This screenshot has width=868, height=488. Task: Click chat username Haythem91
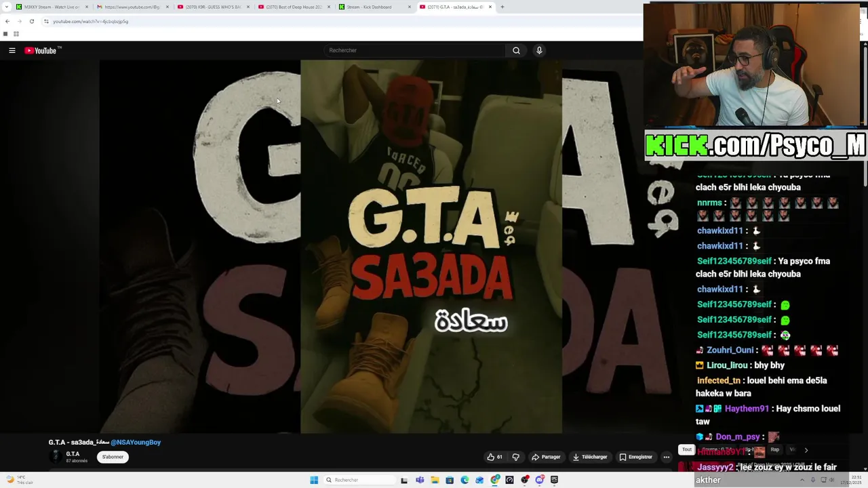point(747,409)
